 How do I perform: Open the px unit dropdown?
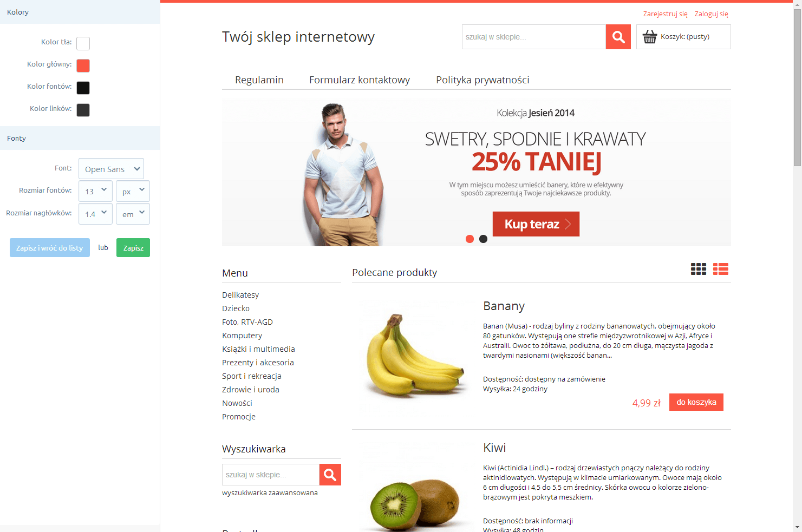point(133,191)
